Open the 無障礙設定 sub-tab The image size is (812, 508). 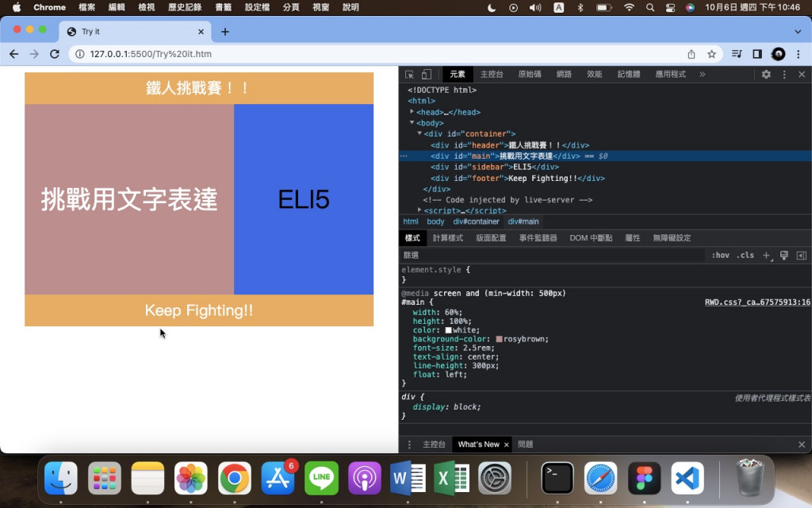[x=672, y=238]
